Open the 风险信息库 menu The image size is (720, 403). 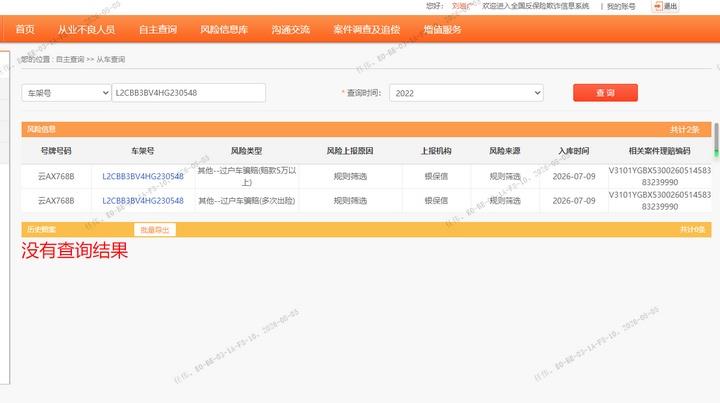(224, 29)
